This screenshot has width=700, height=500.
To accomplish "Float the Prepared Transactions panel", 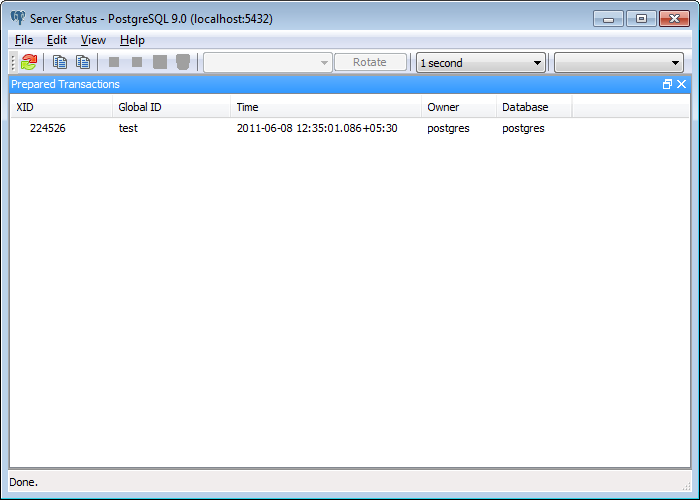I will tap(667, 85).
